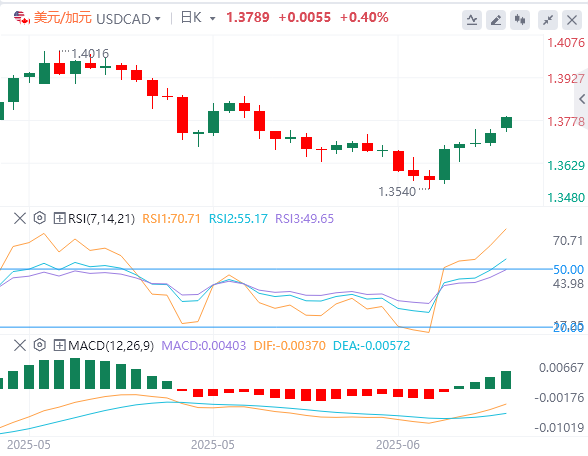Click the 美元/加元 pair name
The width and height of the screenshot is (588, 456).
pyautogui.click(x=62, y=18)
